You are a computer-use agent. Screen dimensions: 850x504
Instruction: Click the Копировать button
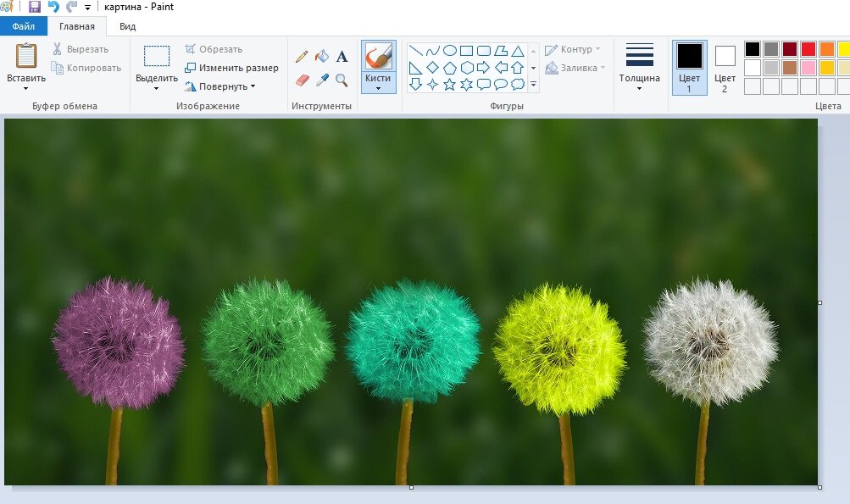[x=86, y=68]
